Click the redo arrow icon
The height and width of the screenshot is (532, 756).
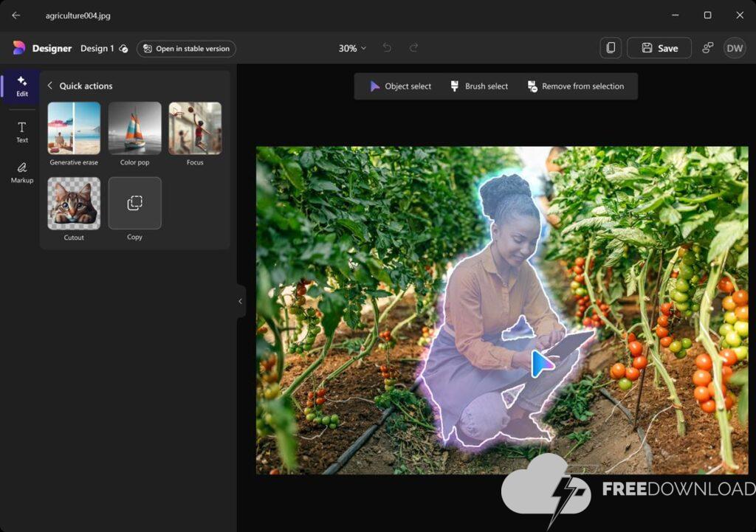(414, 48)
